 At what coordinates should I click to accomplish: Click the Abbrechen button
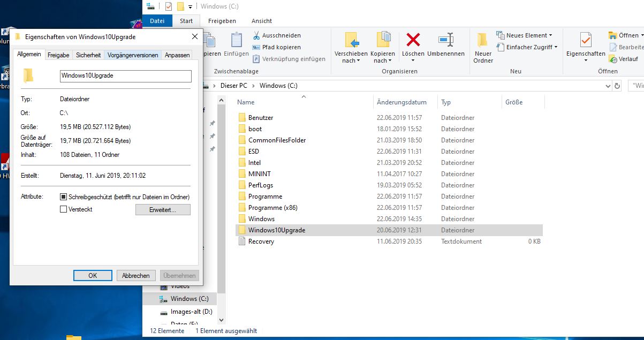136,276
